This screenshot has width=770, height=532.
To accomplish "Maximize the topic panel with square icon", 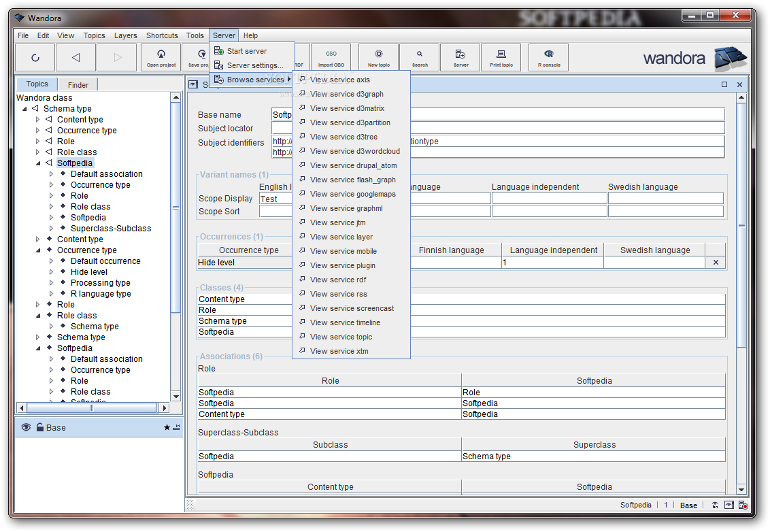I will click(x=724, y=84).
